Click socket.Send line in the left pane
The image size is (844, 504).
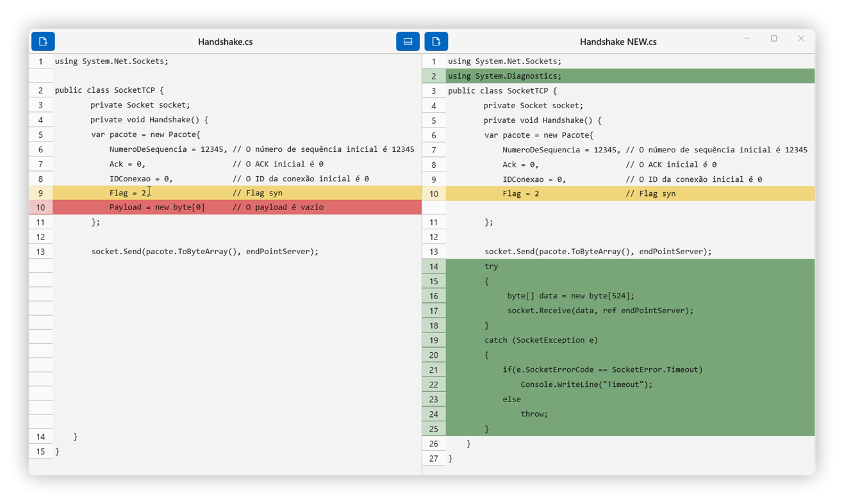[x=204, y=252]
